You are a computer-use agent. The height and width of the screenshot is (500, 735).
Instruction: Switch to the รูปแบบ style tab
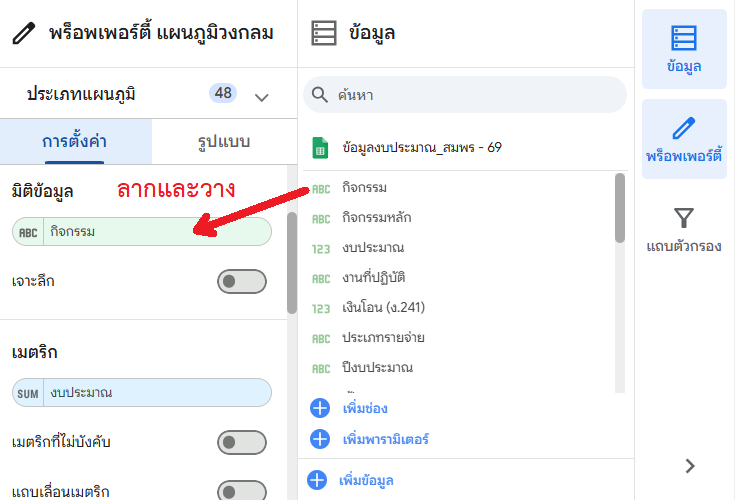click(x=224, y=142)
